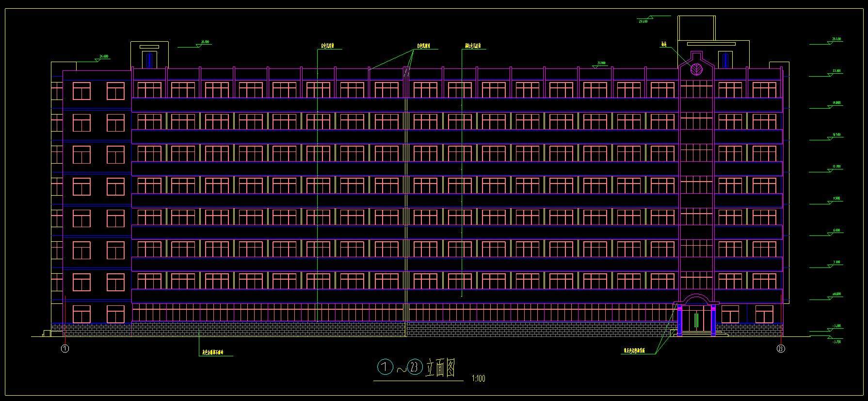The width and height of the screenshot is (868, 401).
Task: Select the left blue entrance column
Action: pos(680,320)
